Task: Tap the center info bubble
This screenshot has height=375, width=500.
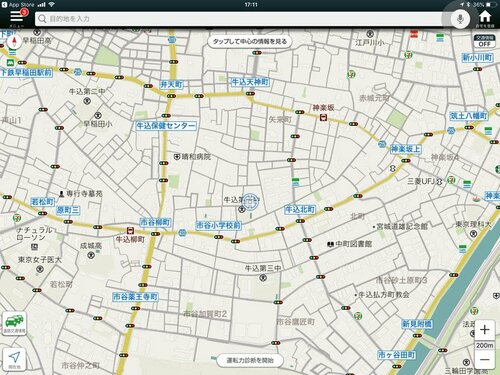Action: 250,42
